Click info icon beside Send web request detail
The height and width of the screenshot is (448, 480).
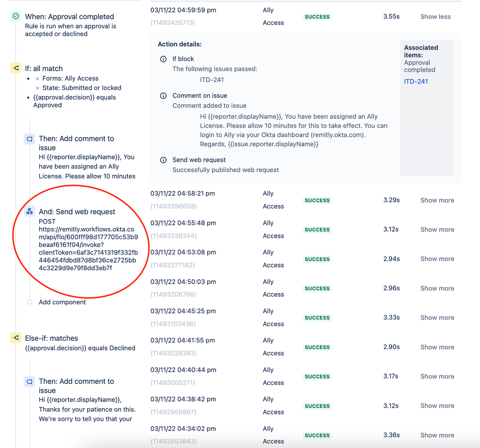click(163, 160)
